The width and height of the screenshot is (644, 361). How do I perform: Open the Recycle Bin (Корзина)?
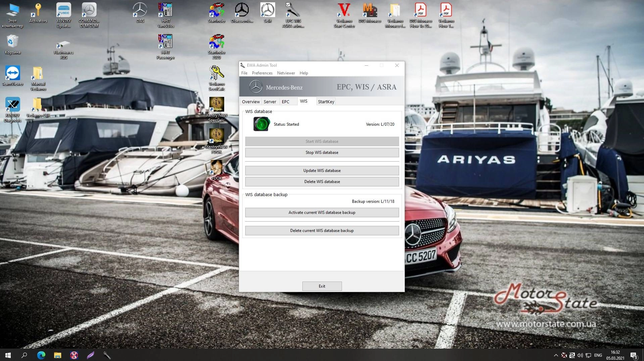(x=12, y=44)
